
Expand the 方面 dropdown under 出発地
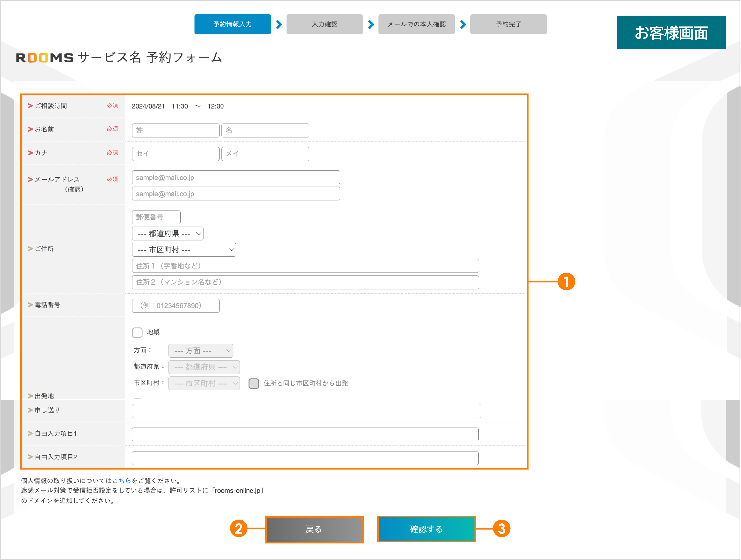pos(200,351)
